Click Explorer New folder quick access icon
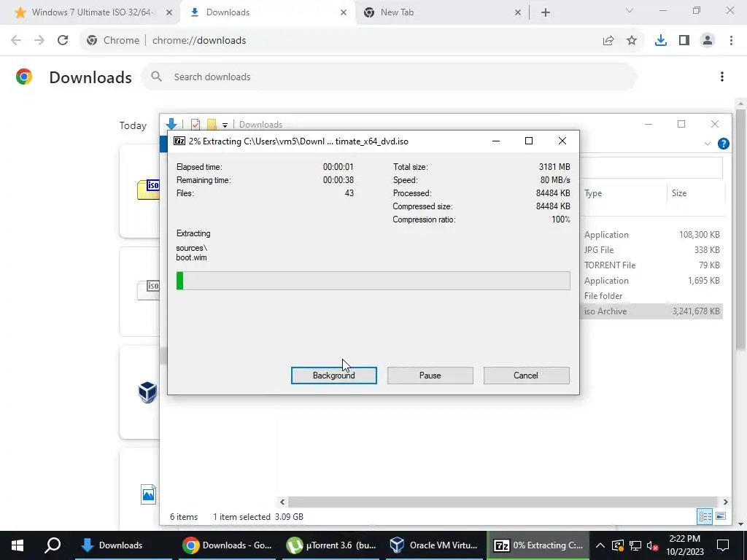The image size is (747, 560). coord(212,125)
